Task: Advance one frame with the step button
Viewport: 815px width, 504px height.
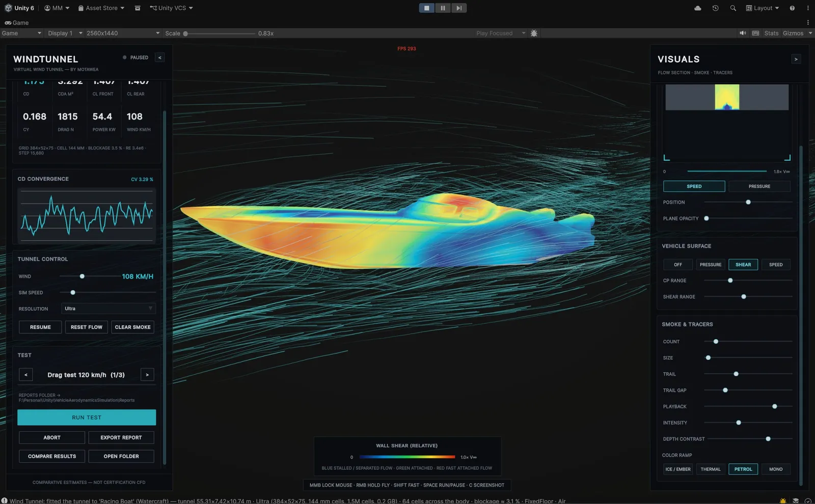Action: (459, 8)
